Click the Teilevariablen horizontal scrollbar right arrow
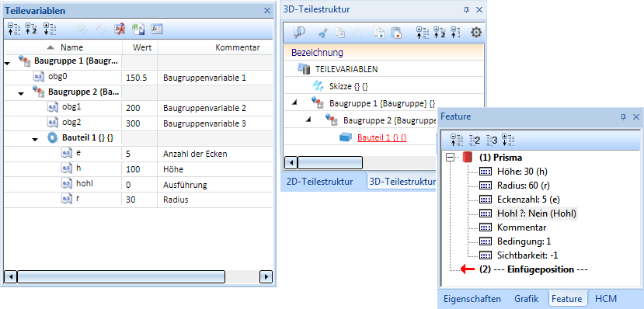This screenshot has width=644, height=309. tap(266, 276)
